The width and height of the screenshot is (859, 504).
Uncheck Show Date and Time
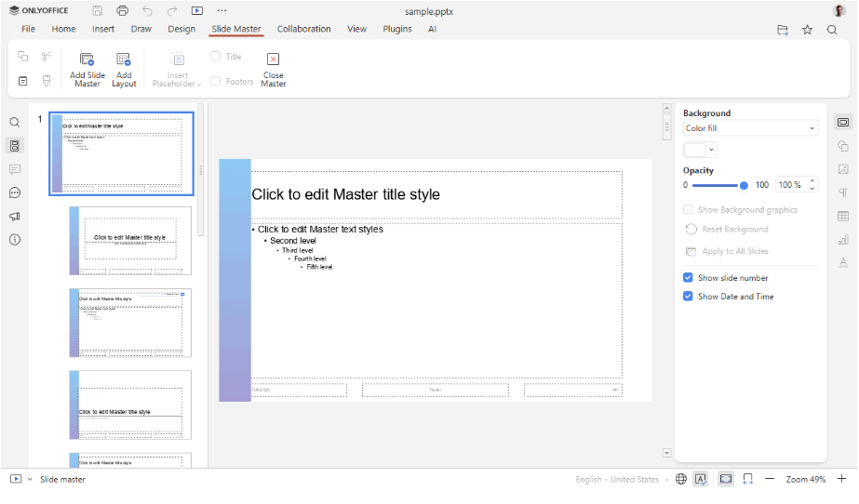coord(688,297)
